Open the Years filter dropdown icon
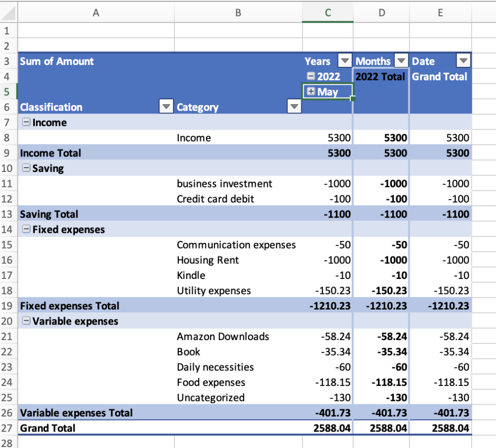The height and width of the screenshot is (448, 496). point(345,61)
